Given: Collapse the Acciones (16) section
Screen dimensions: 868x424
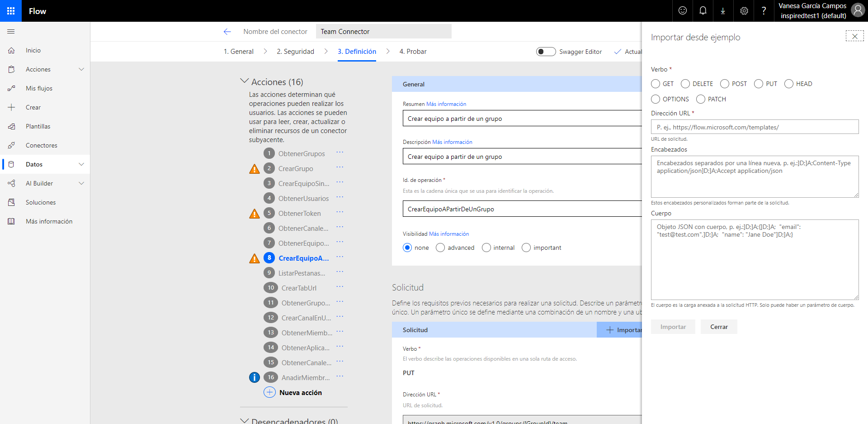Looking at the screenshot, I should pos(245,81).
